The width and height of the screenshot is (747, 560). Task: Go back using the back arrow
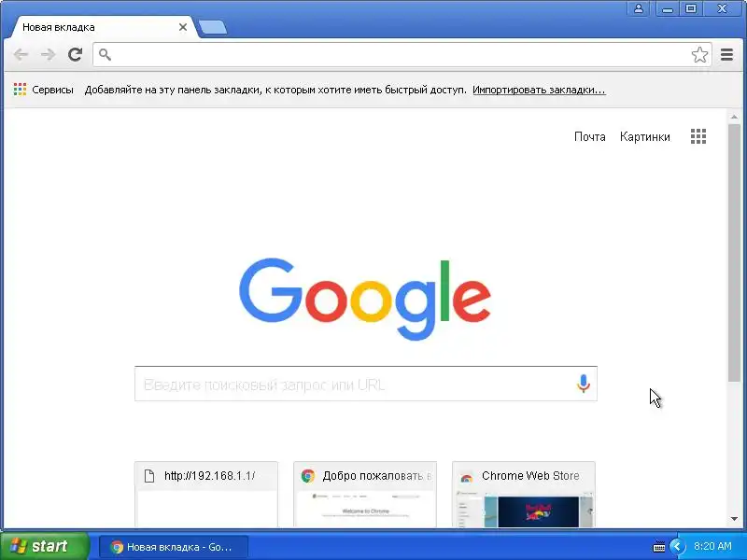tap(21, 55)
